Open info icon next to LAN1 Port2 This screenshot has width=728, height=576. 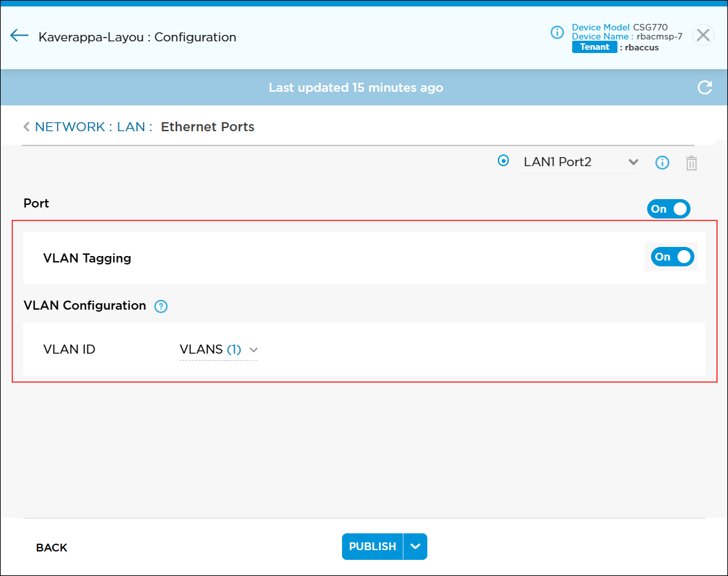point(662,163)
